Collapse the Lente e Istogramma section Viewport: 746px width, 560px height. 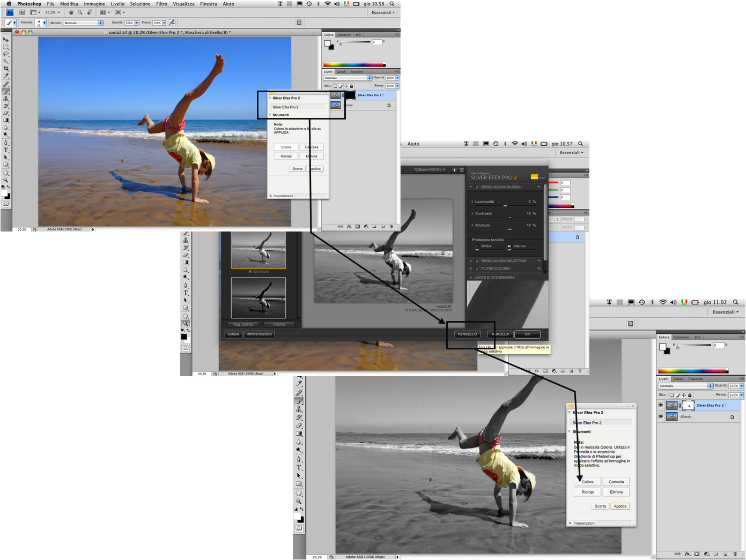[x=472, y=278]
